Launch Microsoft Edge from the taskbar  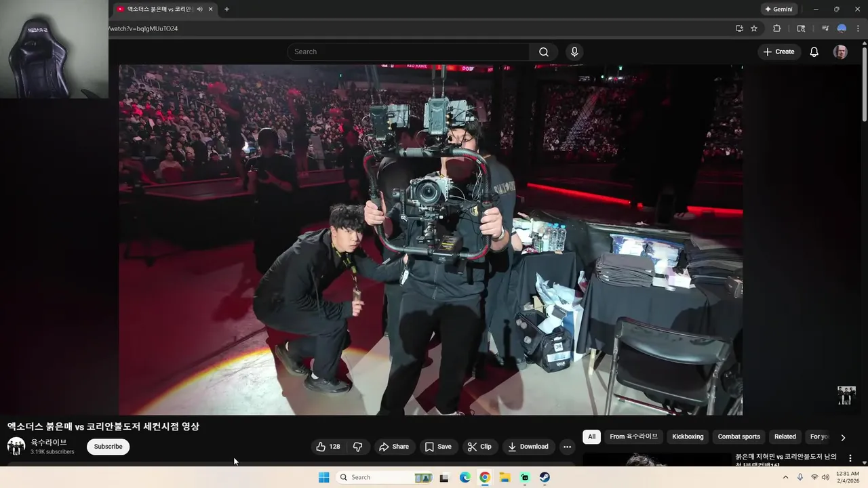click(465, 477)
